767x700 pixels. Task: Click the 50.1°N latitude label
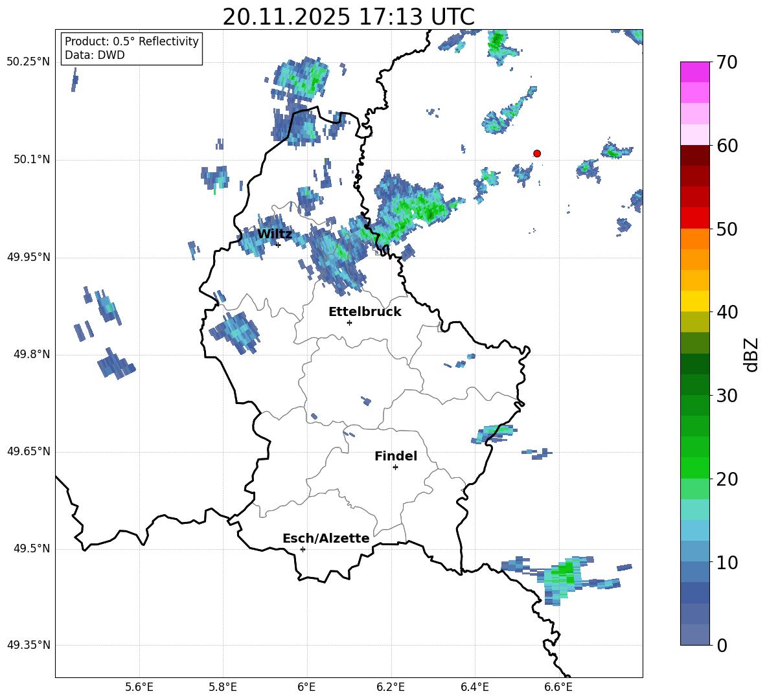point(32,159)
